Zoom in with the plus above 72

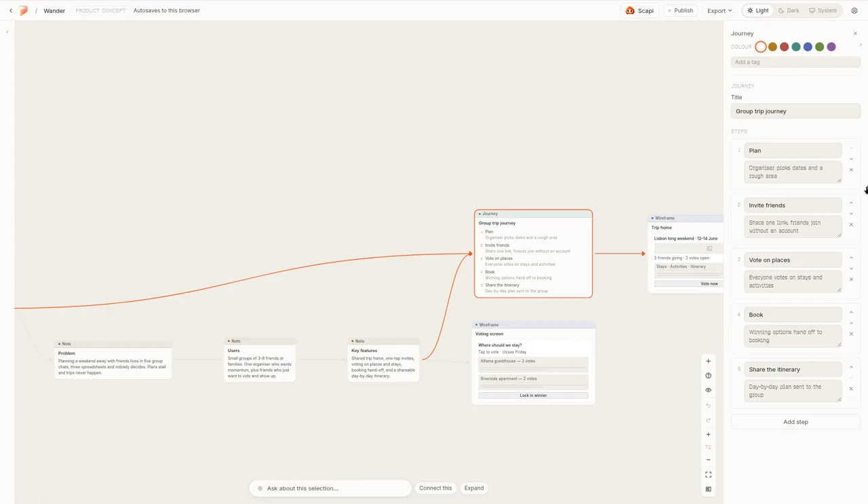709,435
